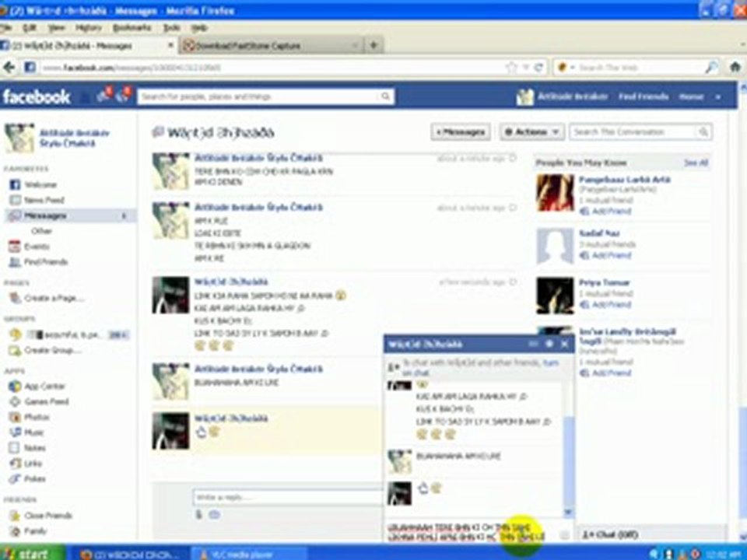Click the reload icon in the address bar
The height and width of the screenshot is (560, 747).
(538, 68)
